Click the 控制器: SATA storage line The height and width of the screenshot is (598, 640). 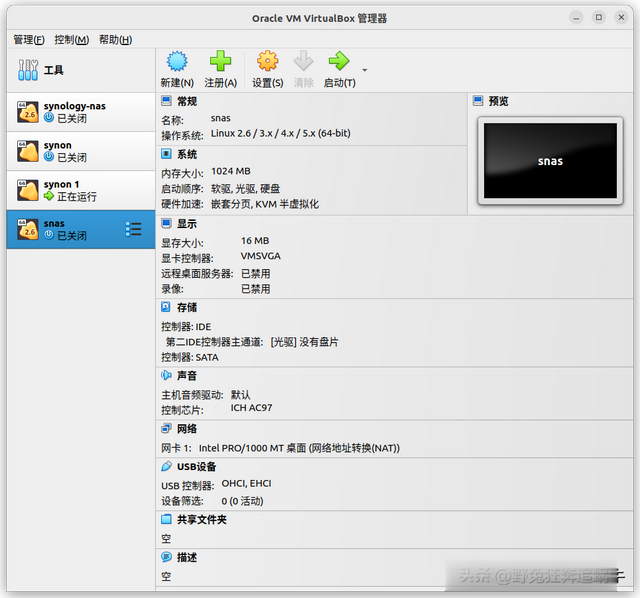click(x=190, y=358)
